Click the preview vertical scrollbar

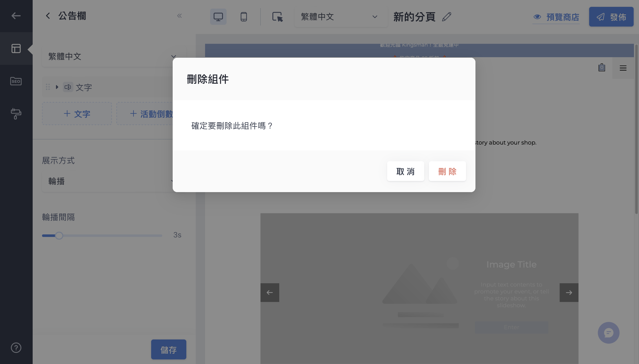click(x=636, y=129)
